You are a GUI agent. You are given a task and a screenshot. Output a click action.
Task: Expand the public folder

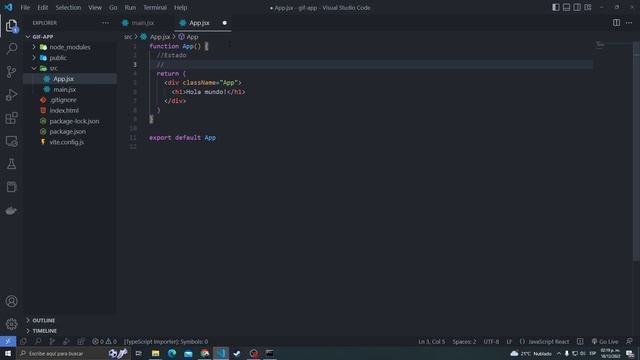(x=70, y=58)
